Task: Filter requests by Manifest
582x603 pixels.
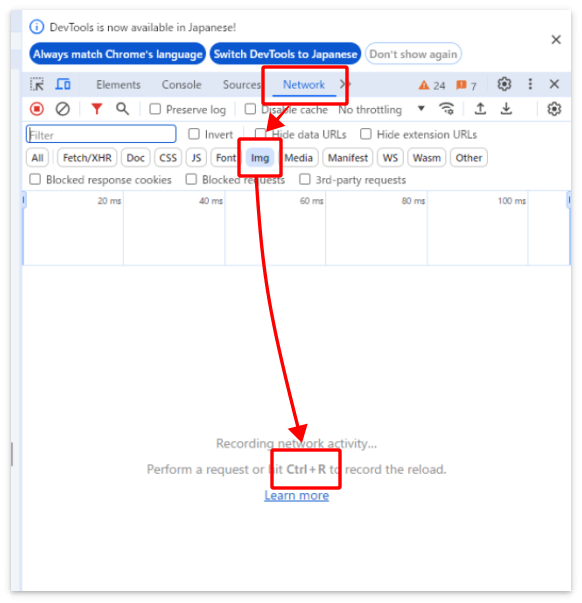Action: tap(348, 158)
